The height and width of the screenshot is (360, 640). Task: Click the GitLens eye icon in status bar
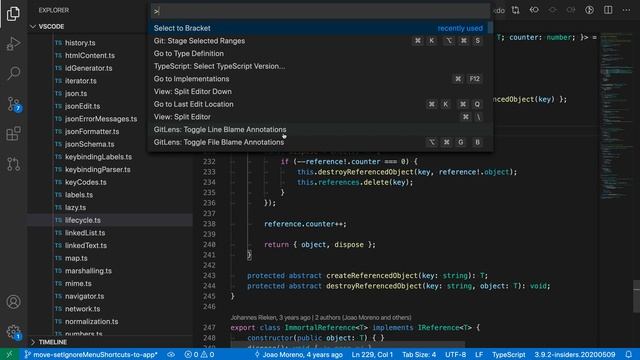(171, 354)
